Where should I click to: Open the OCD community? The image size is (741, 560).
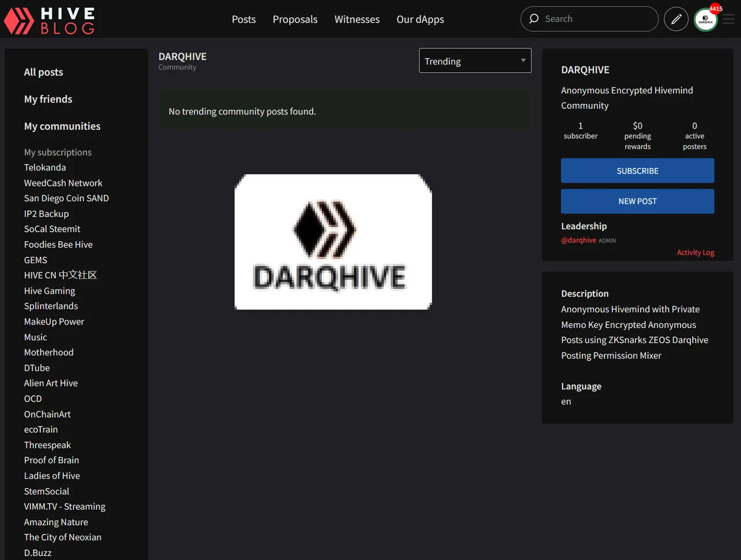pyautogui.click(x=33, y=398)
